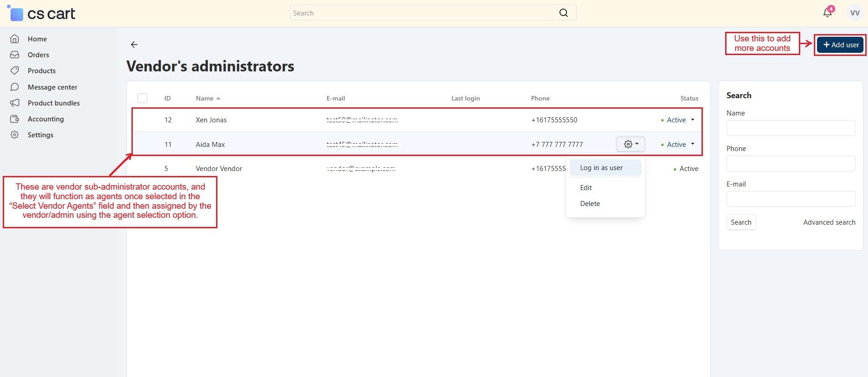Select Log in as user from the menu

601,168
